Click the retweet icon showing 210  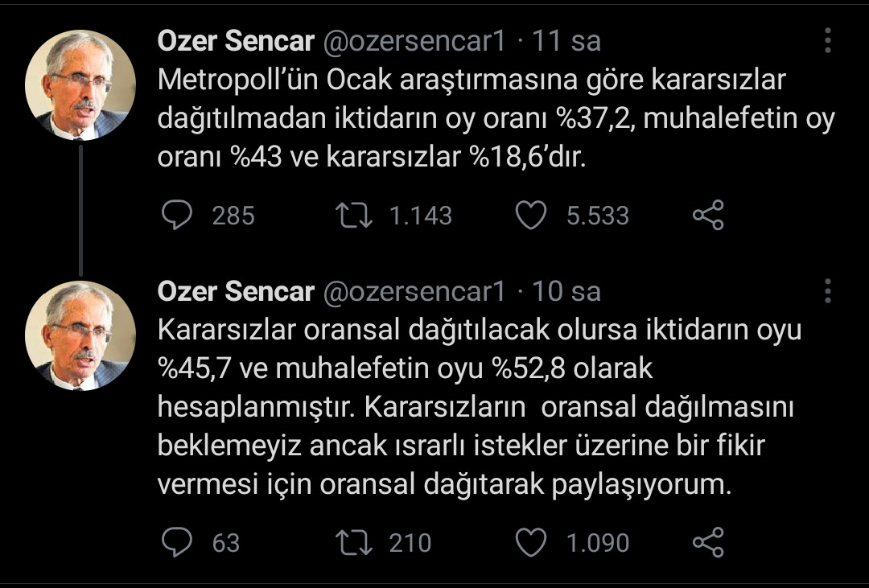(x=352, y=542)
